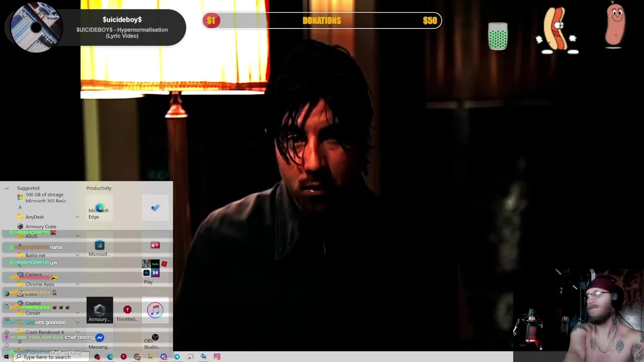Expand the Crash Bandicoot 4 folder chevron
Screen dimensions: 644x362
coord(77,332)
